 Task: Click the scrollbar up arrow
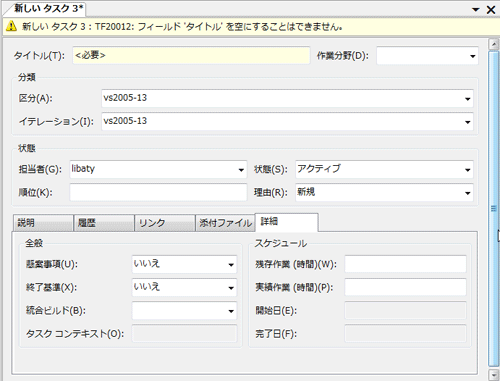pos(493,44)
